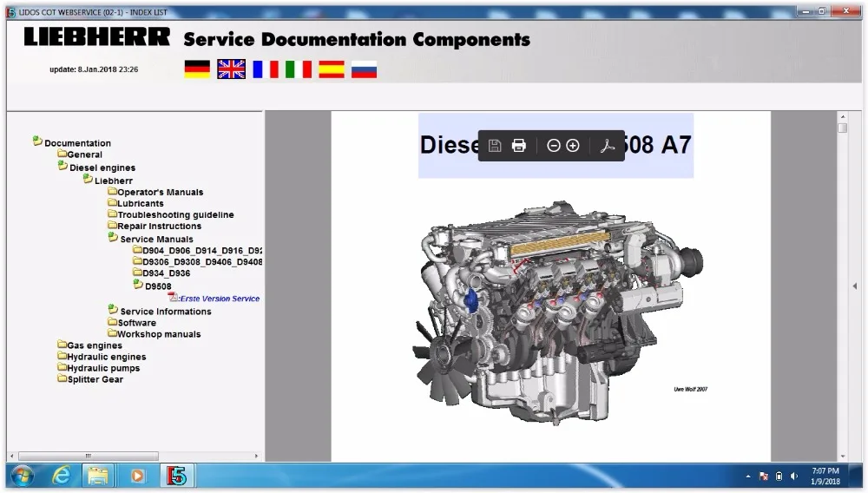Click tree panel horizontal scrollbar thumb
Viewport: 868px width, 493px height.
coord(88,456)
